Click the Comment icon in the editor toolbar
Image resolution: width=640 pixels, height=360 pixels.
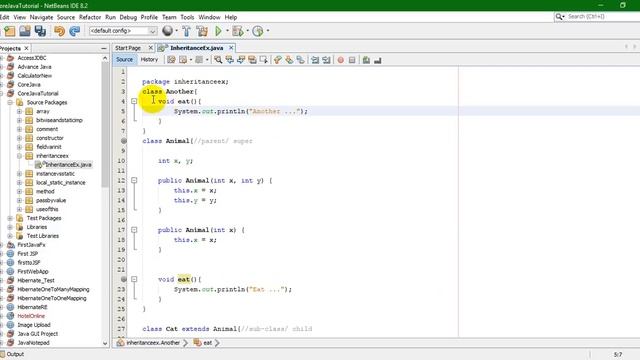[x=366, y=60]
